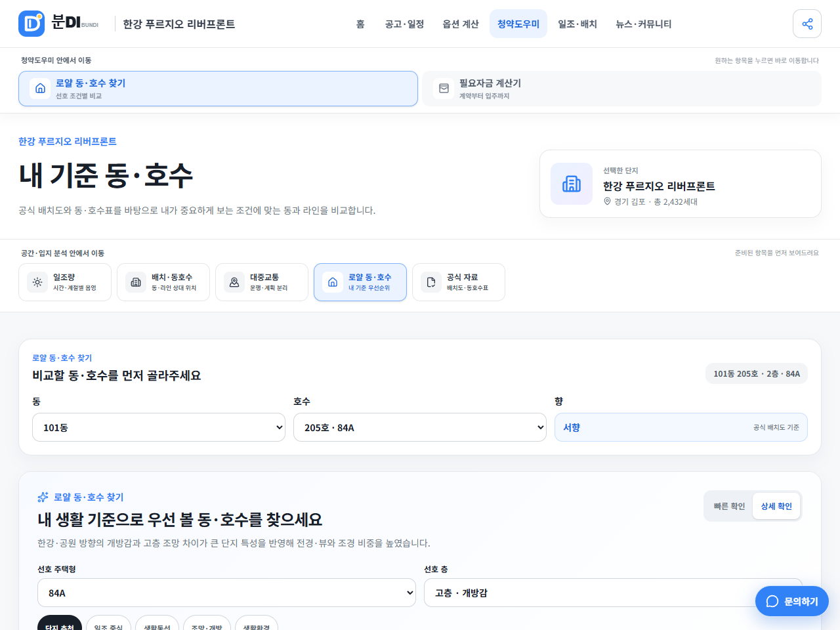840x630 pixels.
Task: Open the 필요자금 계산기 card
Action: (x=621, y=89)
